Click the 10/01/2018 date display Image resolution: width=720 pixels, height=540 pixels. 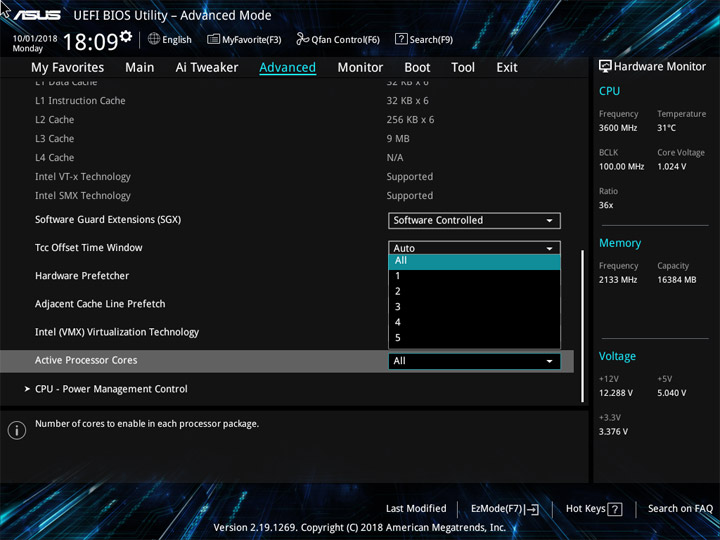(x=35, y=39)
